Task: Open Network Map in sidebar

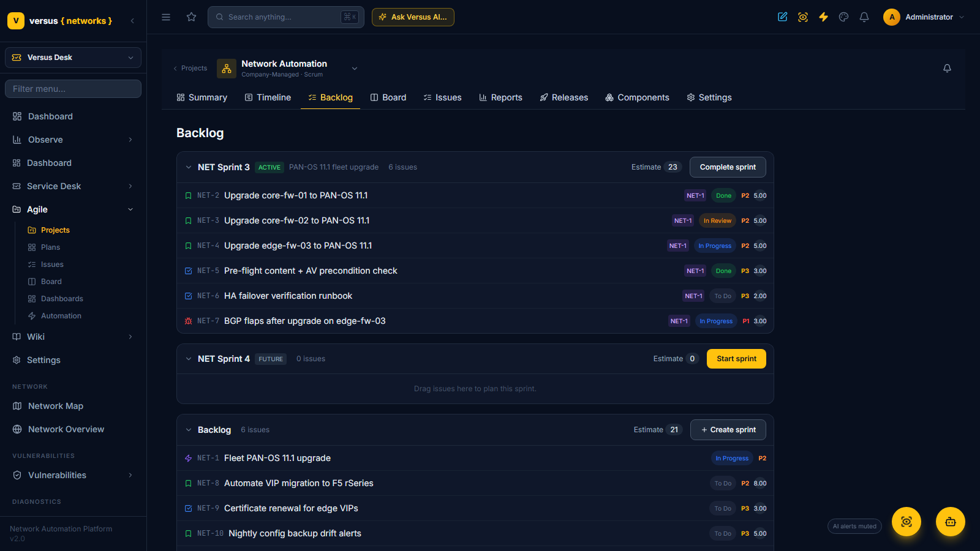Action: 56,406
